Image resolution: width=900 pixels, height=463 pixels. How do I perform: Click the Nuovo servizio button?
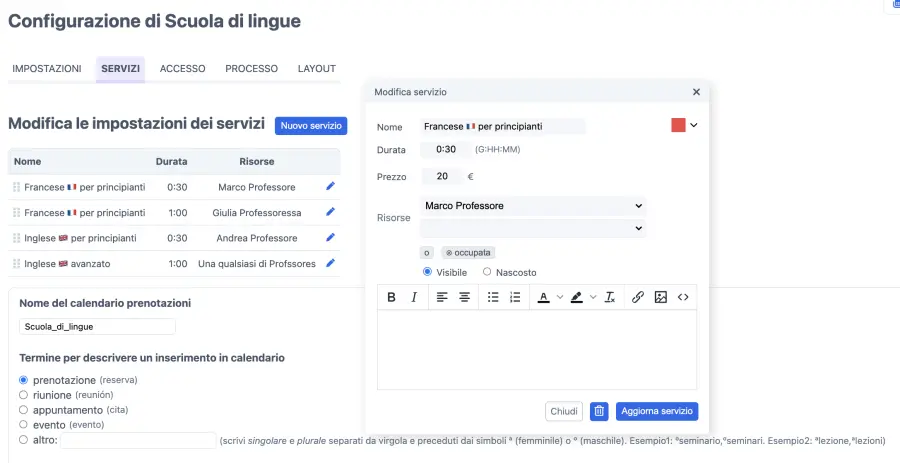click(311, 126)
